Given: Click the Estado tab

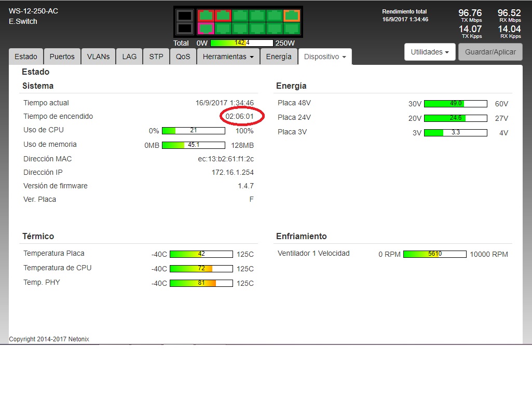Looking at the screenshot, I should click(x=26, y=57).
